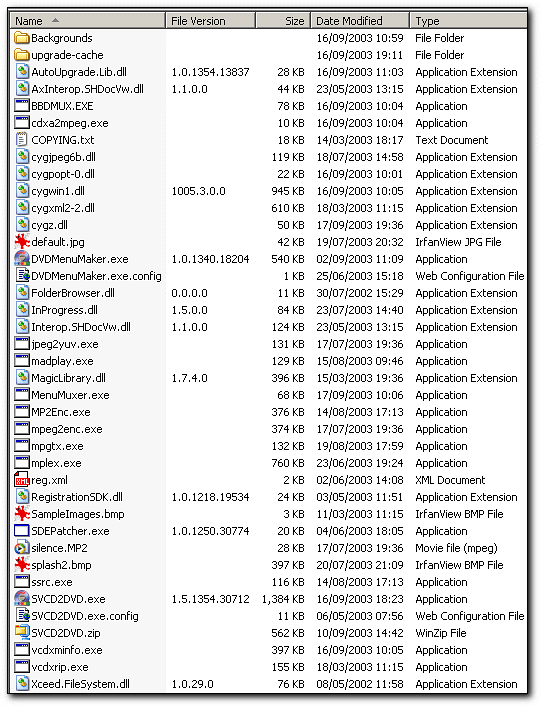Select the reg.xml document icon

(x=22, y=480)
